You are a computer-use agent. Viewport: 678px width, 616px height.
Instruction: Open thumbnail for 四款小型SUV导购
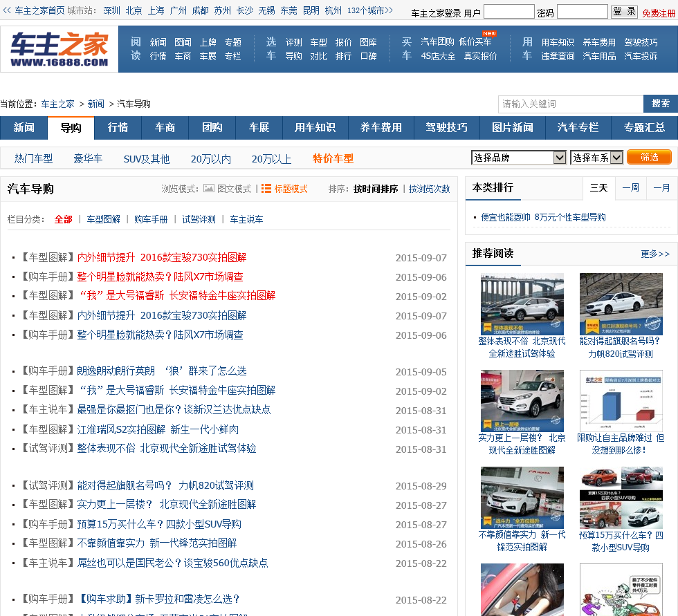621,498
